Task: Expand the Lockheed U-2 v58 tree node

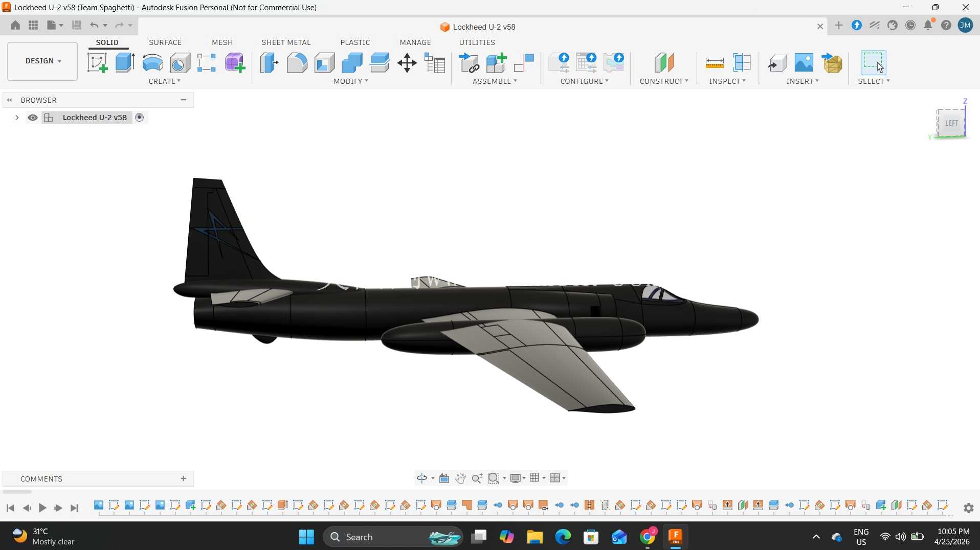Action: 17,118
